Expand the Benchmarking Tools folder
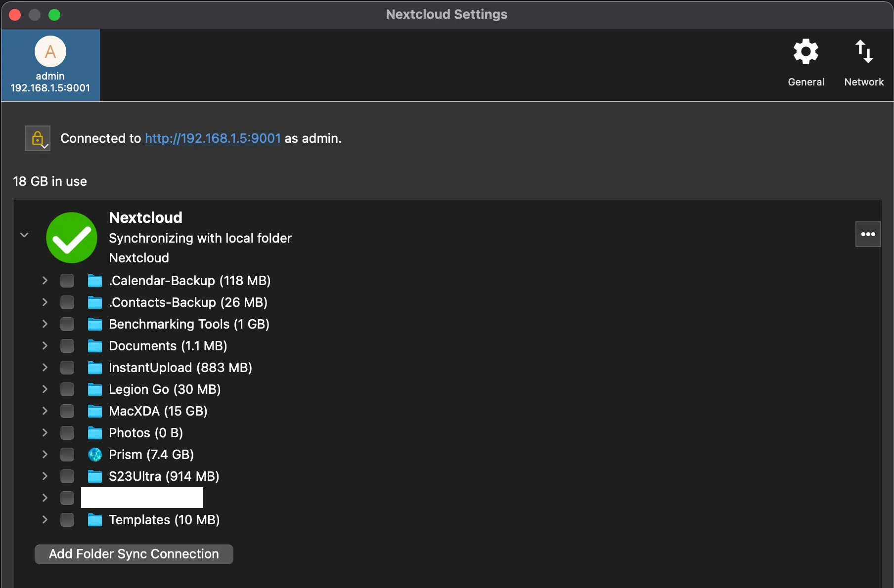 point(45,324)
